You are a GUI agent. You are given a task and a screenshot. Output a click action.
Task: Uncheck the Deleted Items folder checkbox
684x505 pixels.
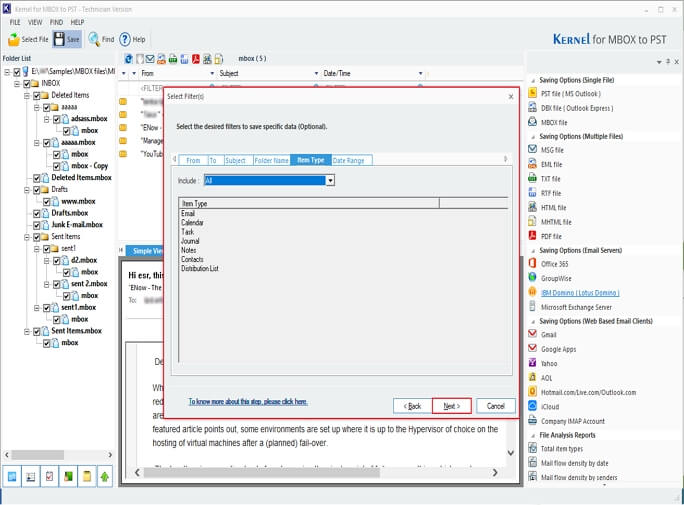[37, 95]
